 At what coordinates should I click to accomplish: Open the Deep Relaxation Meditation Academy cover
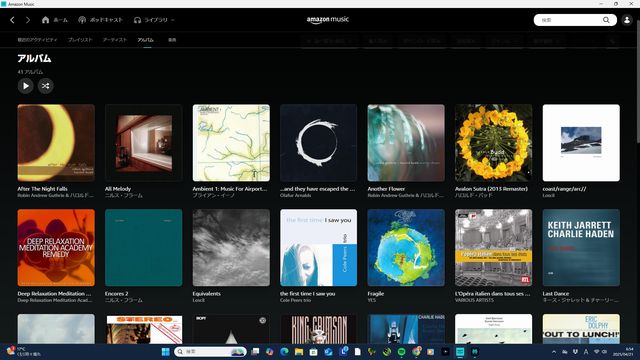tap(56, 247)
